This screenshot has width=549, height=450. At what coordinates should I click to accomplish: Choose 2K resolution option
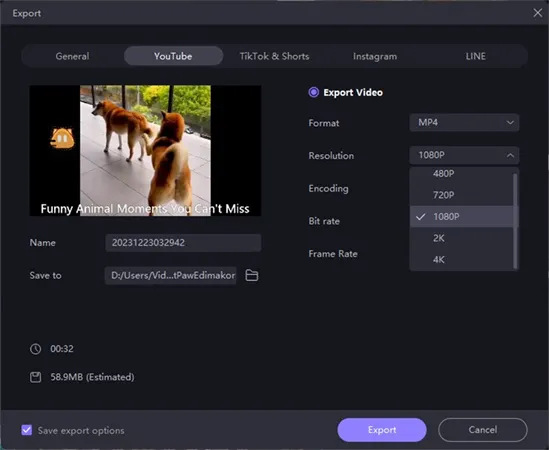pyautogui.click(x=462, y=238)
